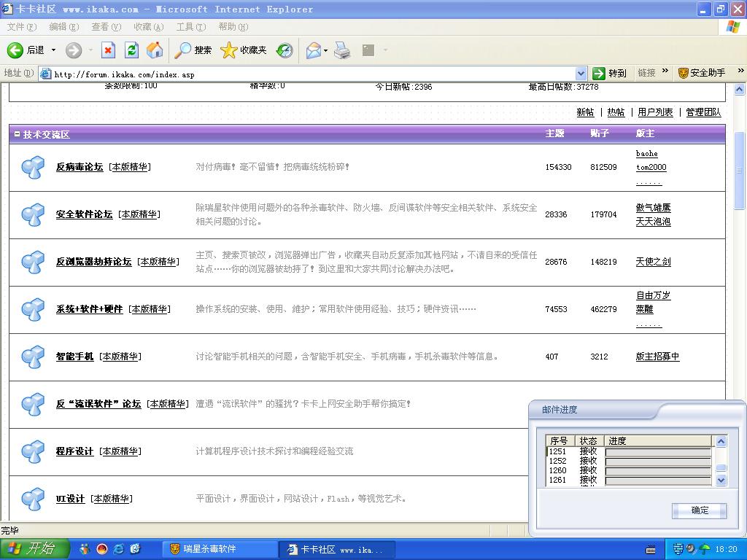Image resolution: width=747 pixels, height=560 pixels.
Task: Click 确定 in the 邮件进度 popup
Action: 699,510
